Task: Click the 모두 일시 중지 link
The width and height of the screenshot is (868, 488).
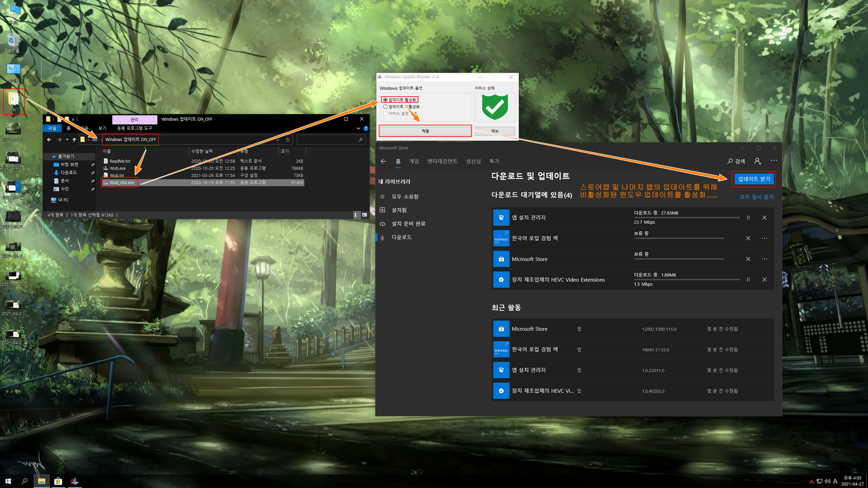Action: tap(757, 197)
